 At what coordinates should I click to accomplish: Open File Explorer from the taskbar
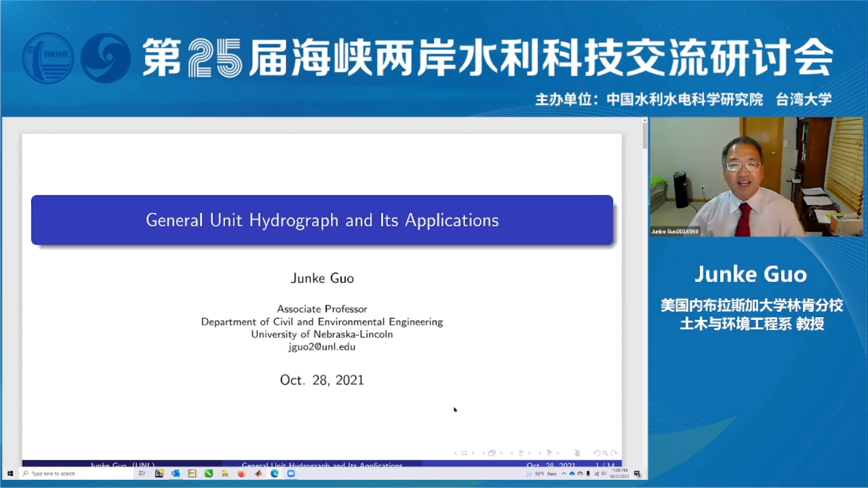[x=225, y=474]
